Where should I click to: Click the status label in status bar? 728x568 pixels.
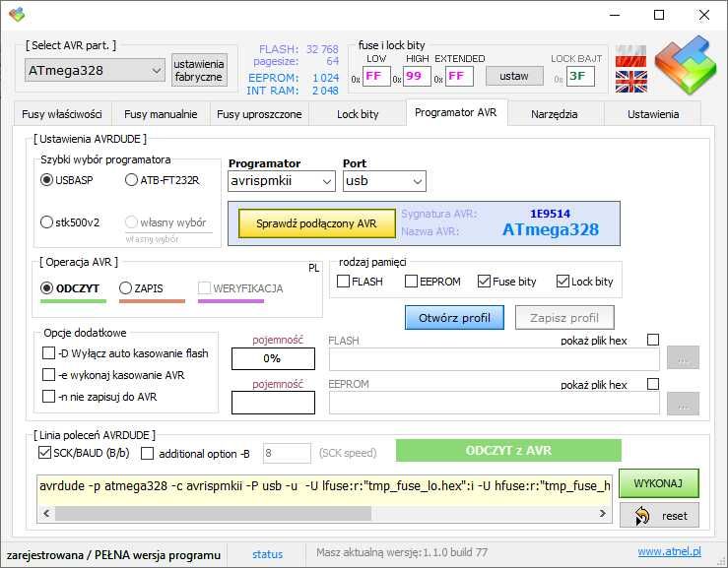pos(267,554)
